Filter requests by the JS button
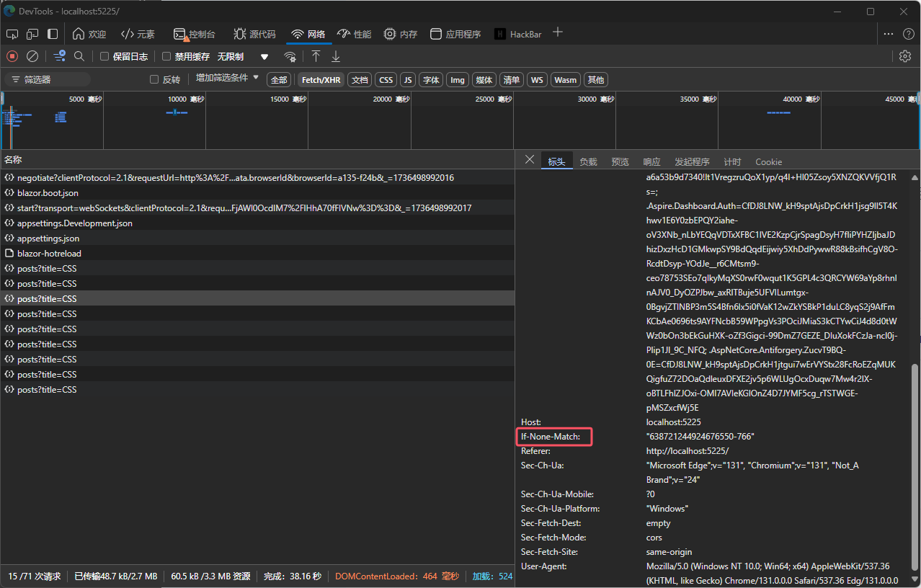921x588 pixels. coord(408,80)
